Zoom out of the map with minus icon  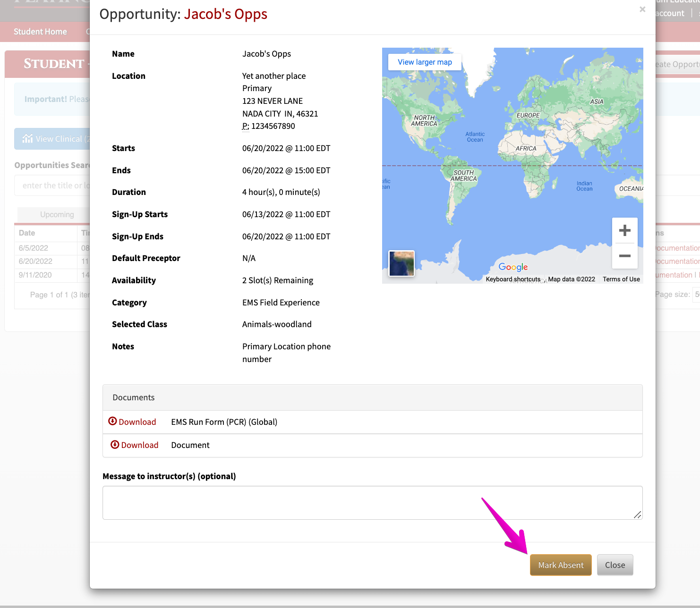point(624,256)
